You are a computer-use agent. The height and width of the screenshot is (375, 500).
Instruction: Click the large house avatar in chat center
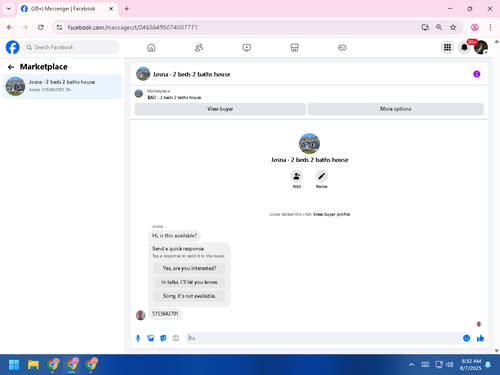coord(309,143)
